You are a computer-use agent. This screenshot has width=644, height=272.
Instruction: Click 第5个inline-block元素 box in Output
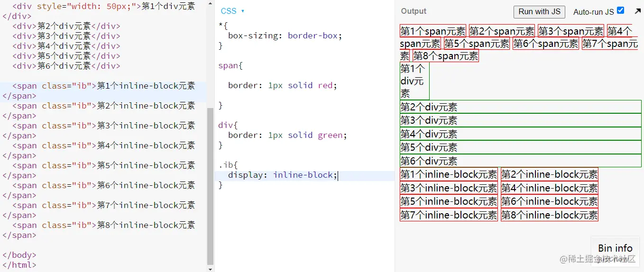point(449,201)
